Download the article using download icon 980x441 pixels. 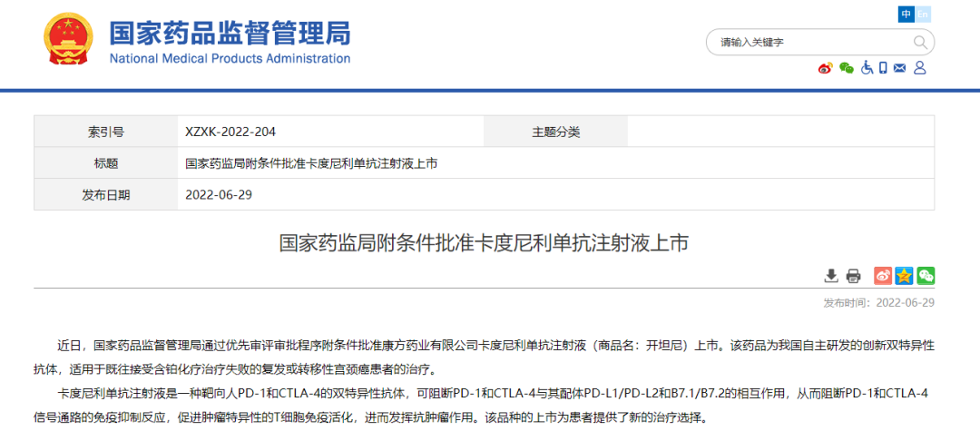831,276
